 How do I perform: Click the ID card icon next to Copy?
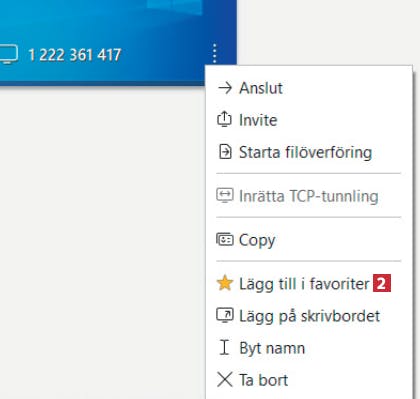(x=225, y=239)
